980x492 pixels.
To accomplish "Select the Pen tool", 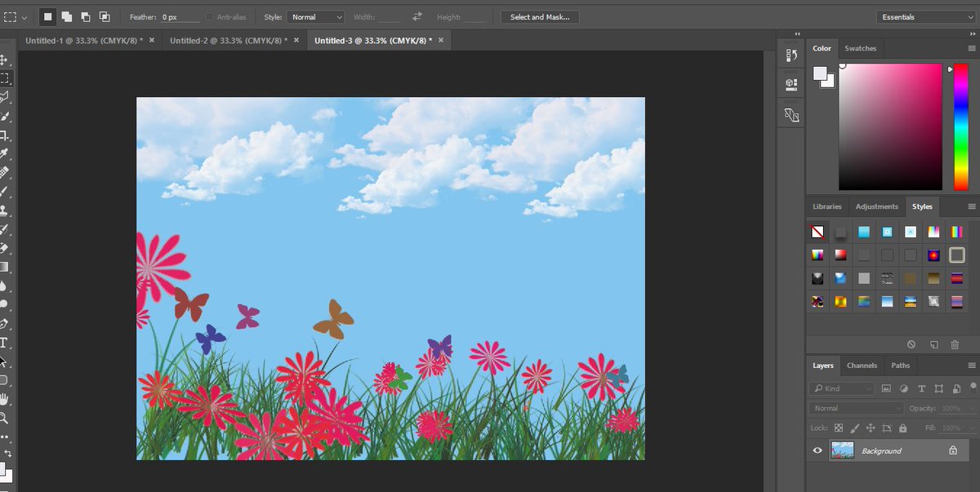I will coord(4,323).
